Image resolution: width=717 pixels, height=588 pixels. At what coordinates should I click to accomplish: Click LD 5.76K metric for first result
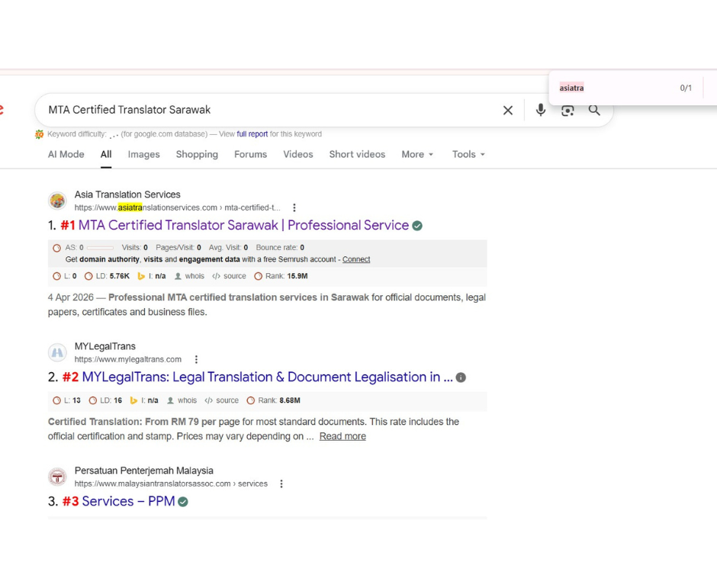(x=107, y=276)
